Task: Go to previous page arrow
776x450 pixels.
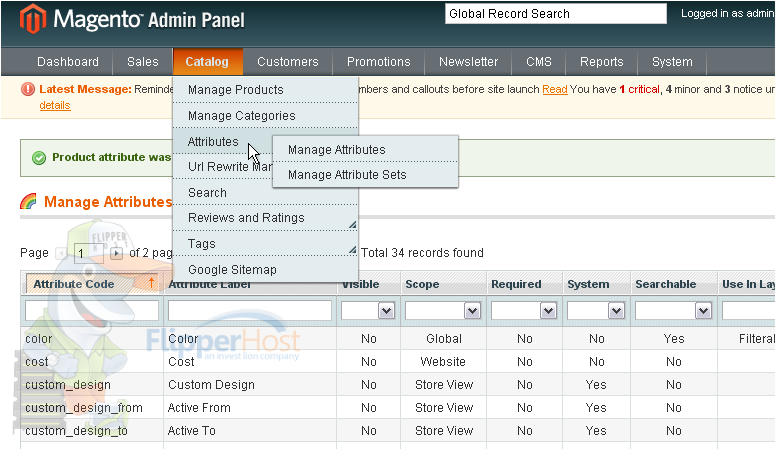Action: 61,253
